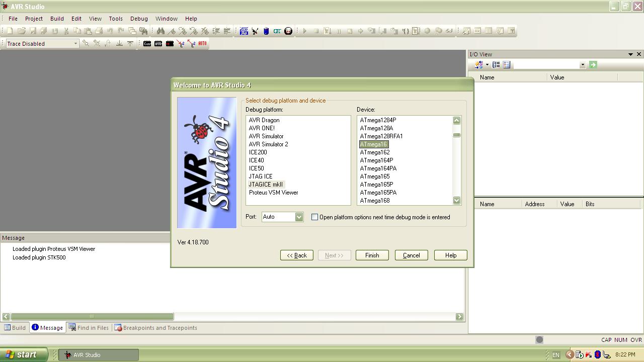Enable 'Open platform options next time' checkbox

tap(315, 217)
